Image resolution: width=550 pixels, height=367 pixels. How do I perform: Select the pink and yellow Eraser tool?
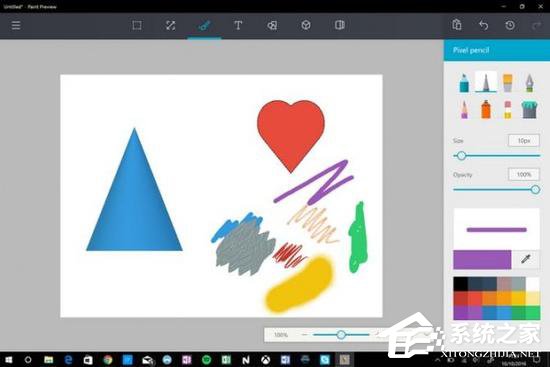(x=508, y=109)
